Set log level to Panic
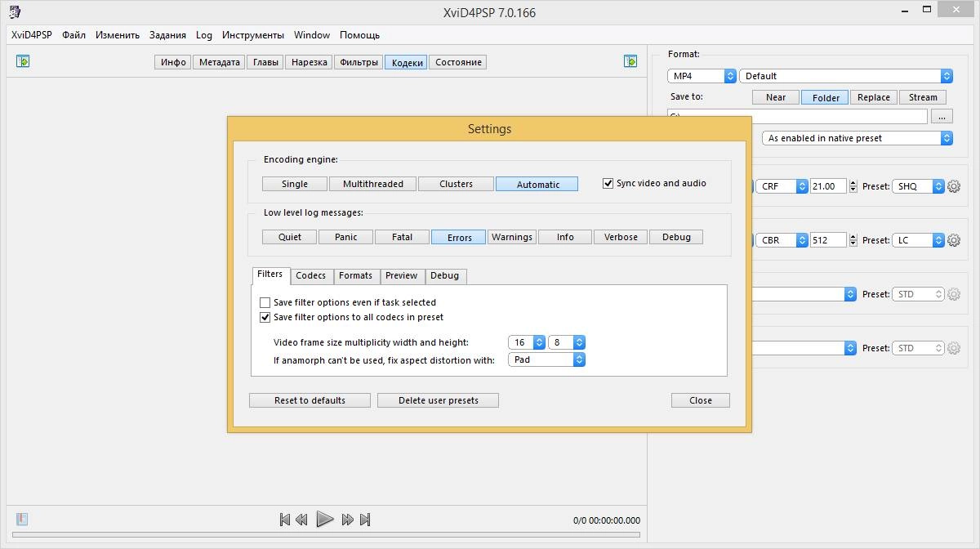980x549 pixels. (346, 237)
